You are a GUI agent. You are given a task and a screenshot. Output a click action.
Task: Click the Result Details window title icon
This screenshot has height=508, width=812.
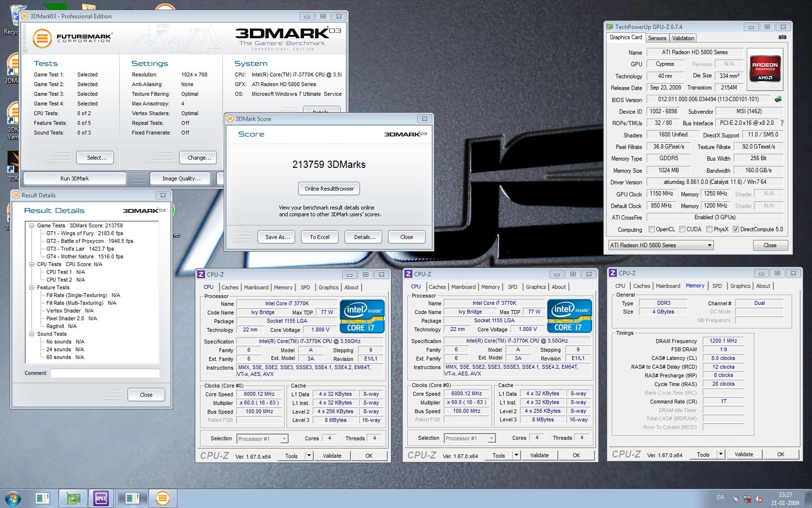tap(16, 195)
